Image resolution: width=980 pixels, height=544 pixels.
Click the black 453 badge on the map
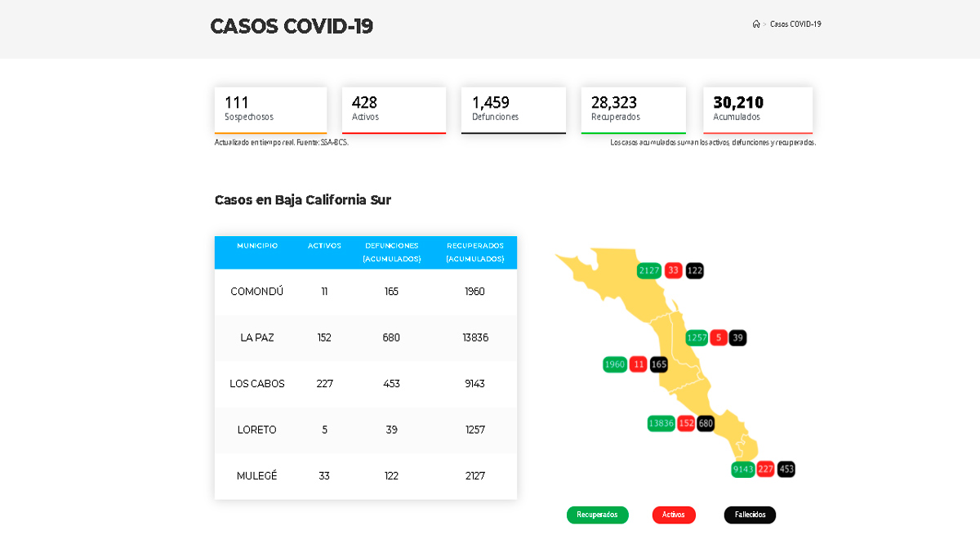tap(785, 469)
